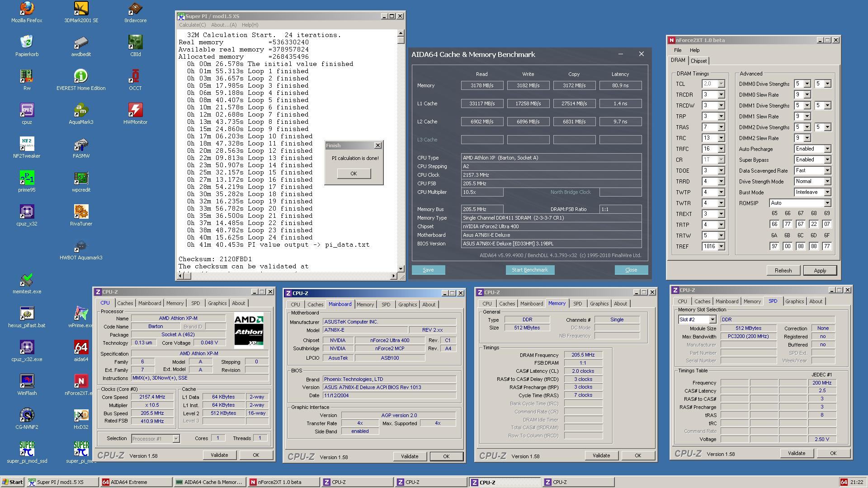Open the EVEREST Home Edition icon
The height and width of the screenshot is (488, 868).
click(x=81, y=80)
